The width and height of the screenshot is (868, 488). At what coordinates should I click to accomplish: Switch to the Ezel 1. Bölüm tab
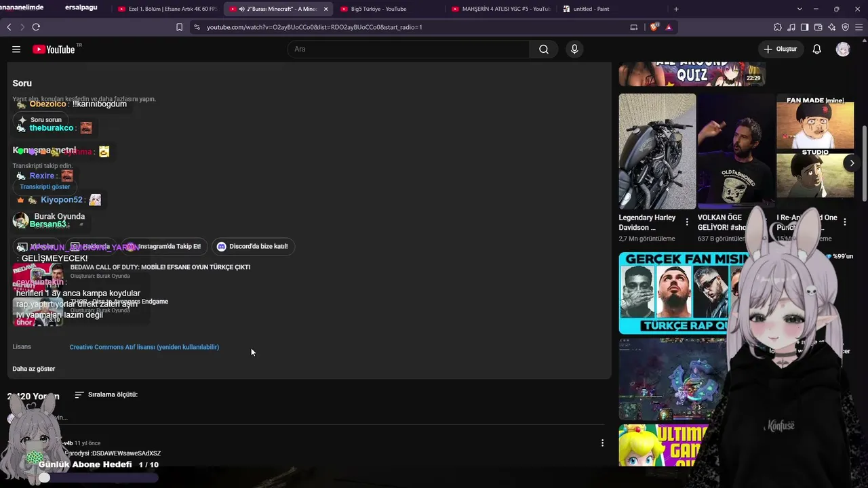(167, 9)
